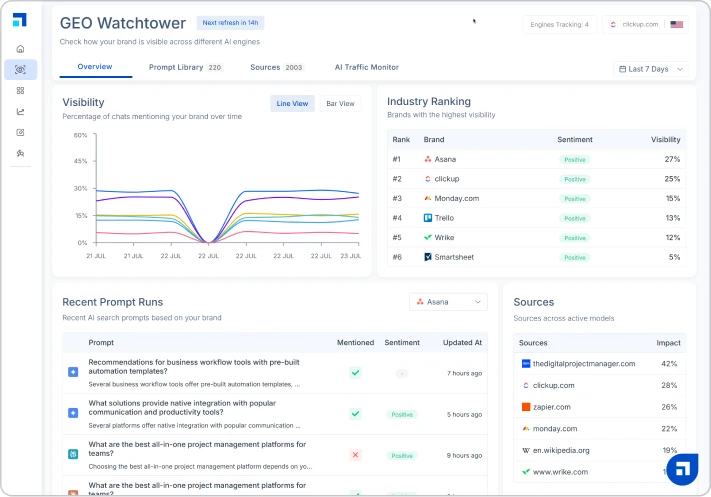Open the Home icon in sidebar
711x497 pixels.
point(20,49)
